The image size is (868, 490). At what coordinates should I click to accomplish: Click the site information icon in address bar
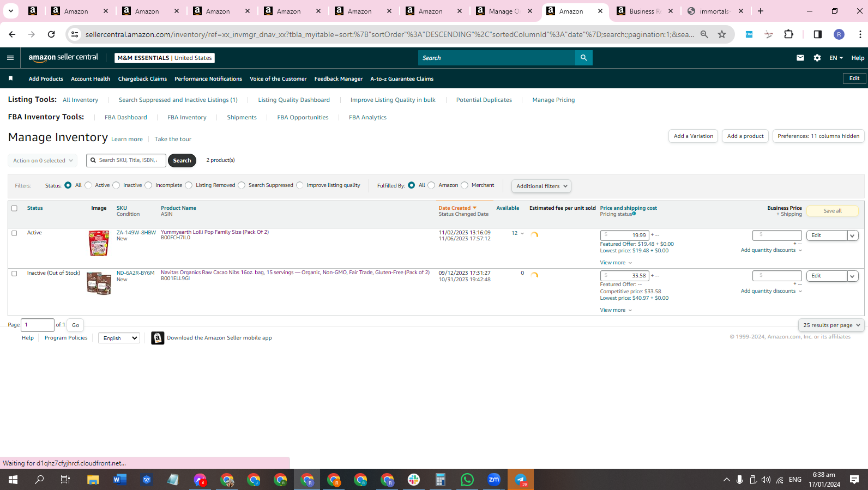[75, 34]
